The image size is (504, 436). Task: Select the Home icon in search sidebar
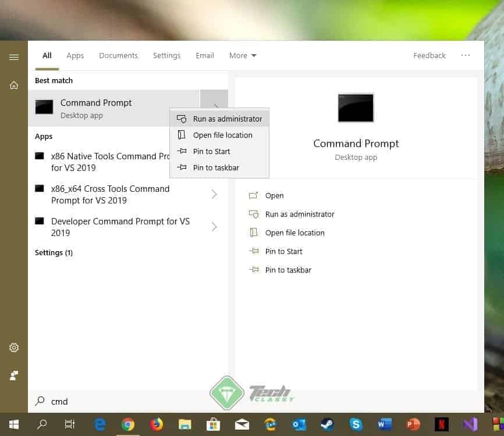pos(13,85)
